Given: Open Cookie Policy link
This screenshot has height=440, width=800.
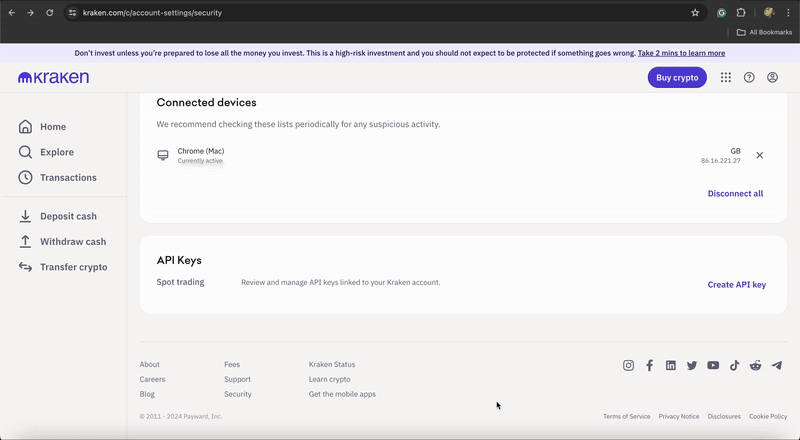Looking at the screenshot, I should coord(768,417).
